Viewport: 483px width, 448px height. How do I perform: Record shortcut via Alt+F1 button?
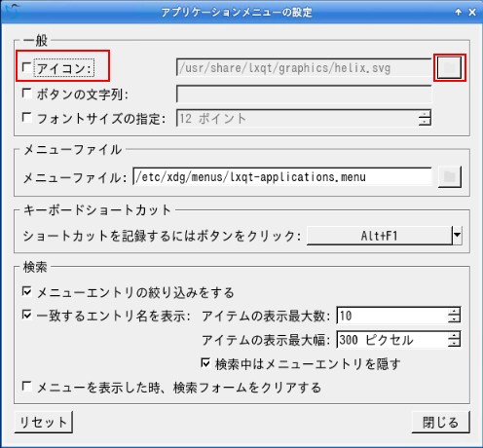[379, 236]
